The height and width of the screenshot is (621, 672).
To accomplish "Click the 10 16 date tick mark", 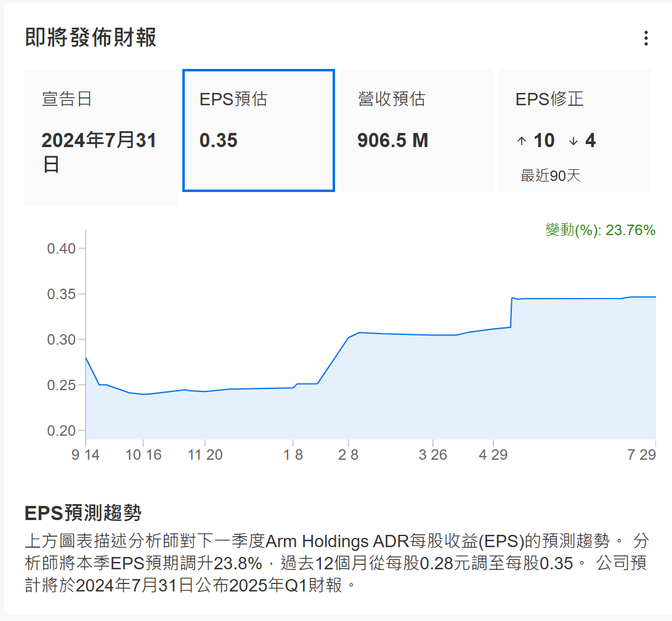I will point(143,454).
